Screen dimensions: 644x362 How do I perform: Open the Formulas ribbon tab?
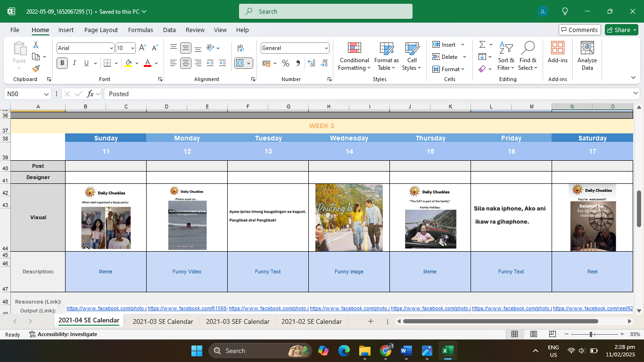[x=140, y=30]
